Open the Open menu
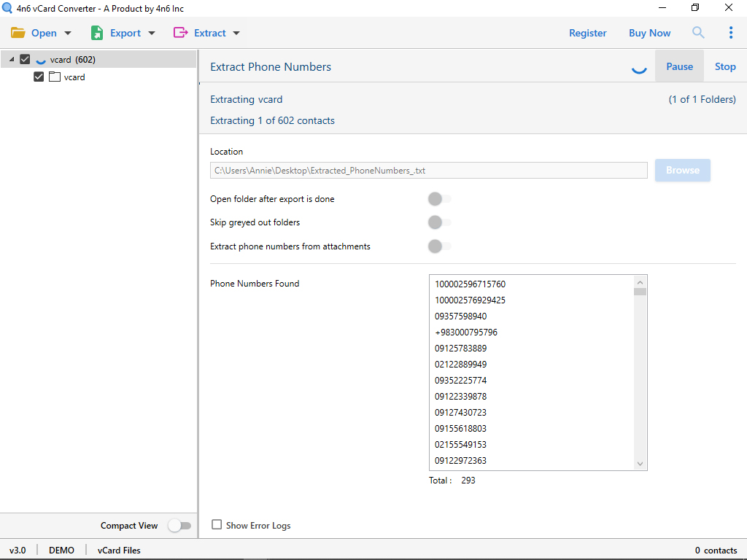 44,33
